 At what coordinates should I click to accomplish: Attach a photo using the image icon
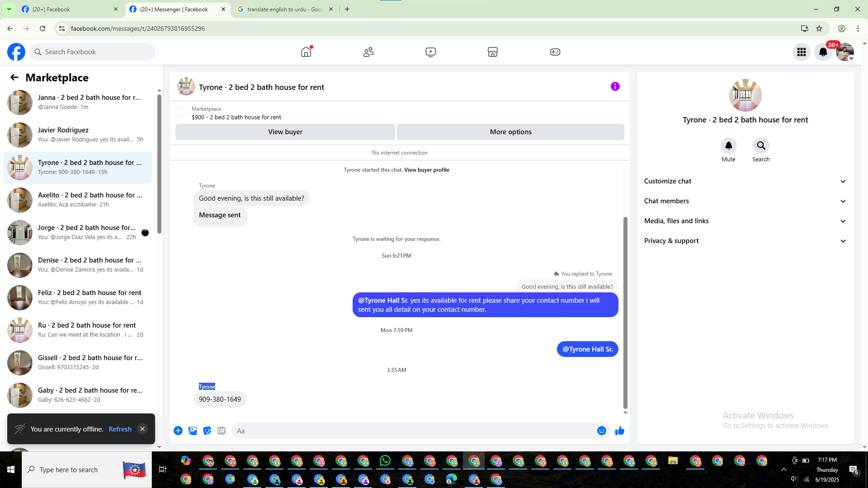tap(193, 431)
